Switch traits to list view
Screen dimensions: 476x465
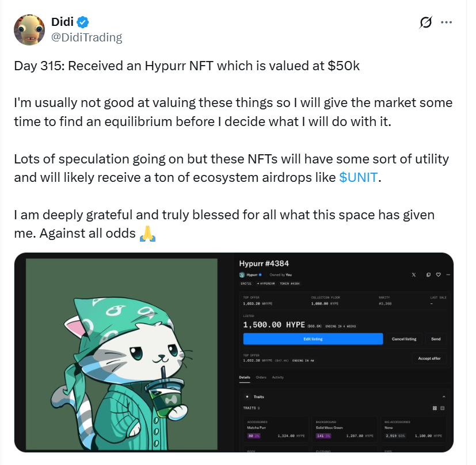coord(443,408)
